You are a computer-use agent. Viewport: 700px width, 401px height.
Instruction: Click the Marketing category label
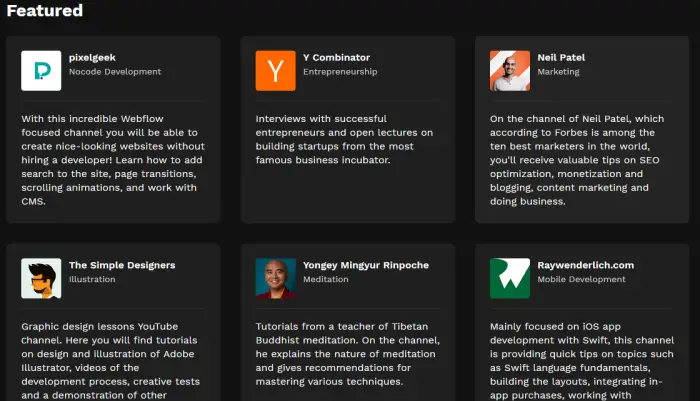click(x=558, y=71)
